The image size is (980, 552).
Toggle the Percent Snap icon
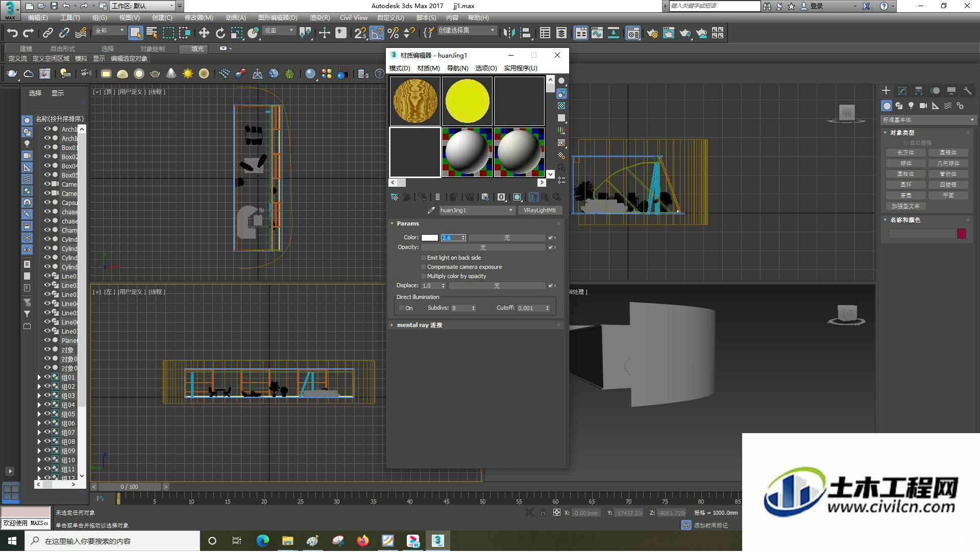pyautogui.click(x=393, y=33)
